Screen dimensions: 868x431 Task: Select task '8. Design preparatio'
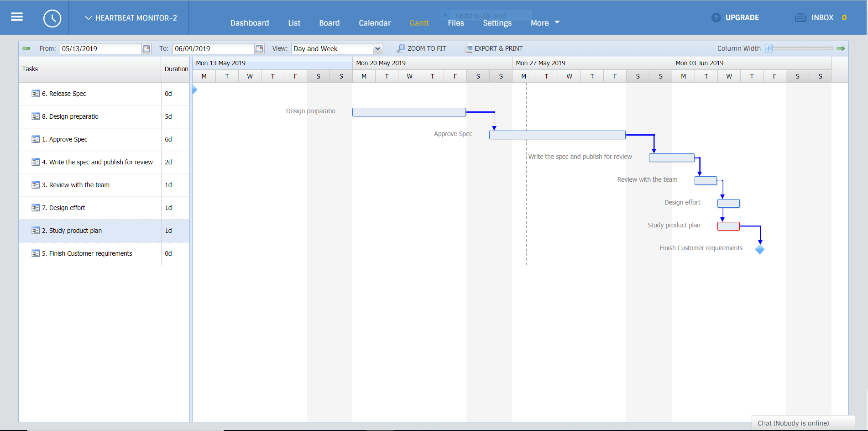coord(70,116)
